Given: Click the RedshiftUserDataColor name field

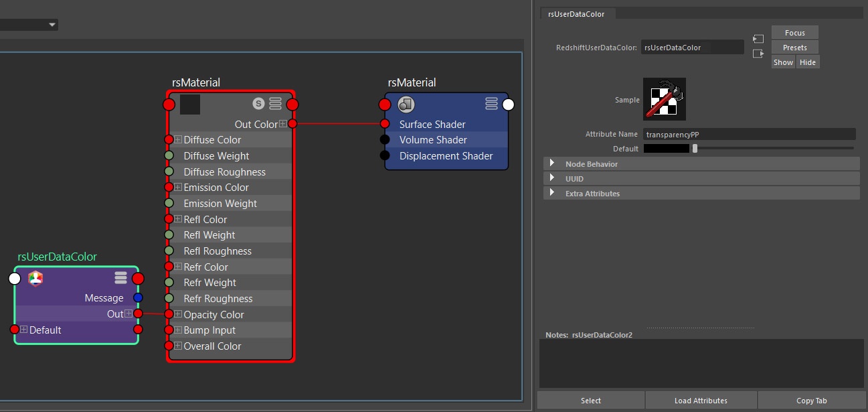Looking at the screenshot, I should click(x=693, y=48).
